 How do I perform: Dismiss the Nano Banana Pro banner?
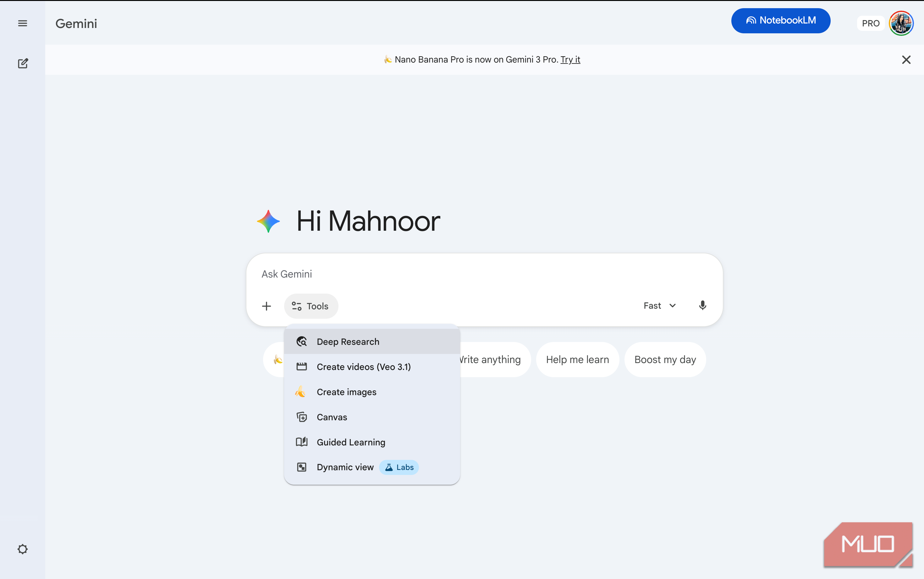(x=906, y=60)
